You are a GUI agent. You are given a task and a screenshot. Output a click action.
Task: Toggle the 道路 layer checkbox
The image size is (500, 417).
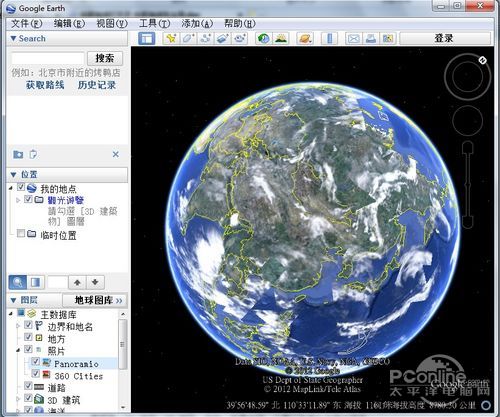pos(28,386)
